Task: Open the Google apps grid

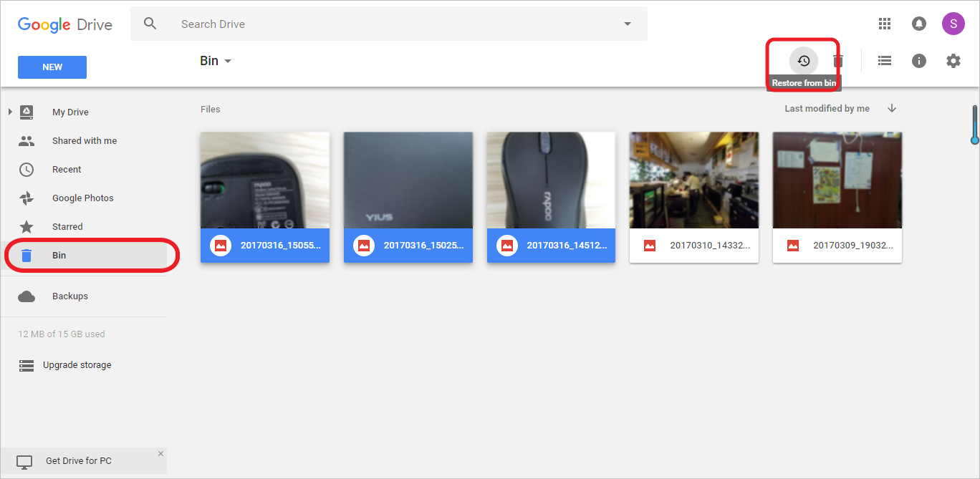Action: (x=885, y=24)
